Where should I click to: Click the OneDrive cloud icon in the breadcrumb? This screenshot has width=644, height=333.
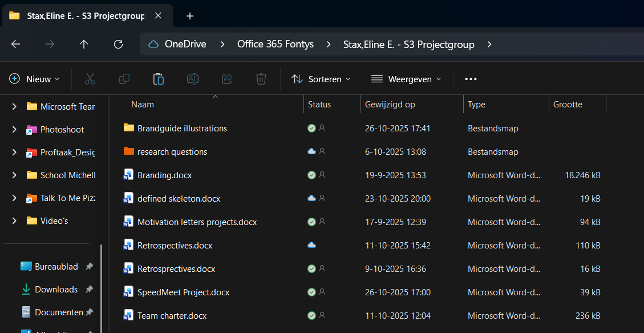[x=153, y=44]
